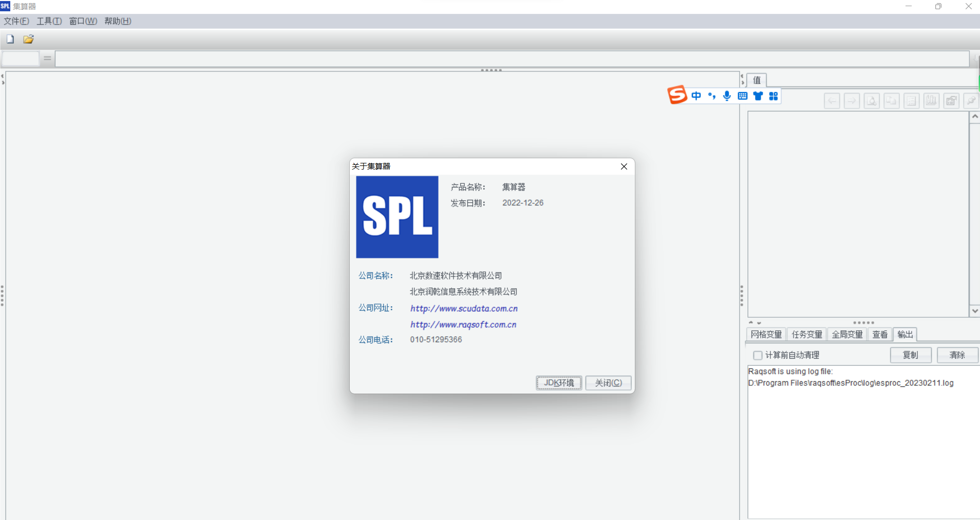Click the scroll down arrow in value panel

coord(975,311)
